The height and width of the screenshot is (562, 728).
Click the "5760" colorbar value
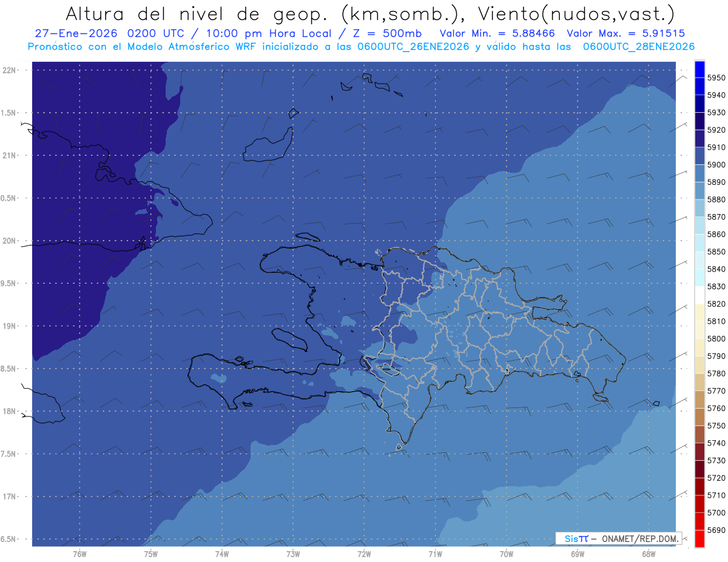pyautogui.click(x=716, y=408)
